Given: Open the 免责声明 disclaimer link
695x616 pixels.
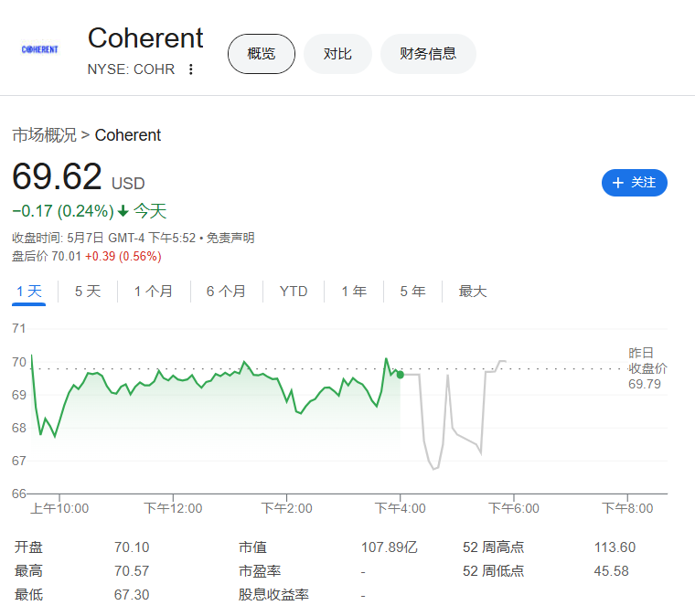Looking at the screenshot, I should (230, 238).
